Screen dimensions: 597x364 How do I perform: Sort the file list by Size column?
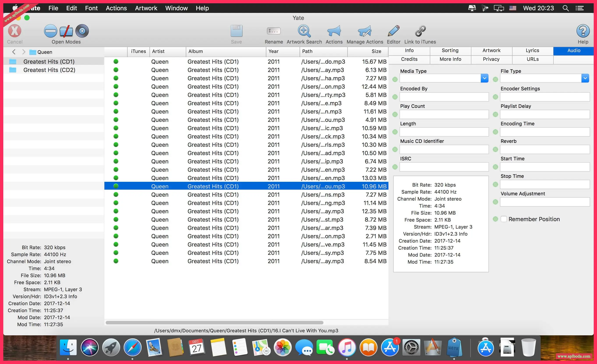pos(368,51)
